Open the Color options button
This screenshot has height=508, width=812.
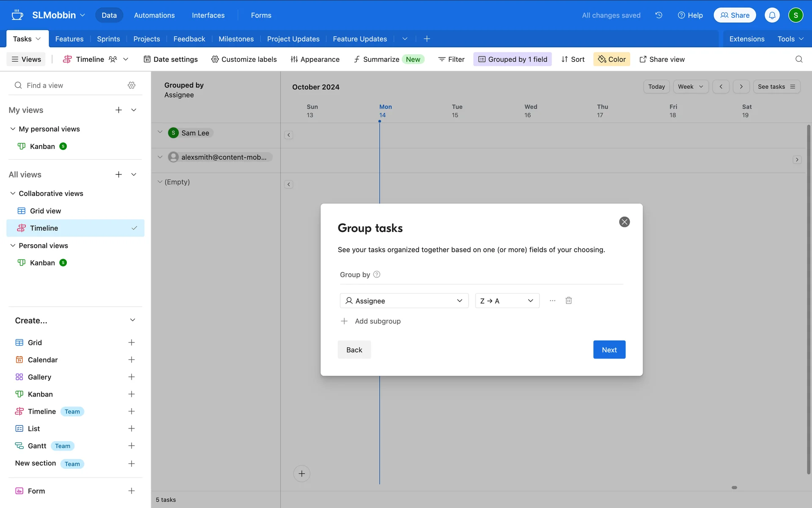pyautogui.click(x=612, y=59)
